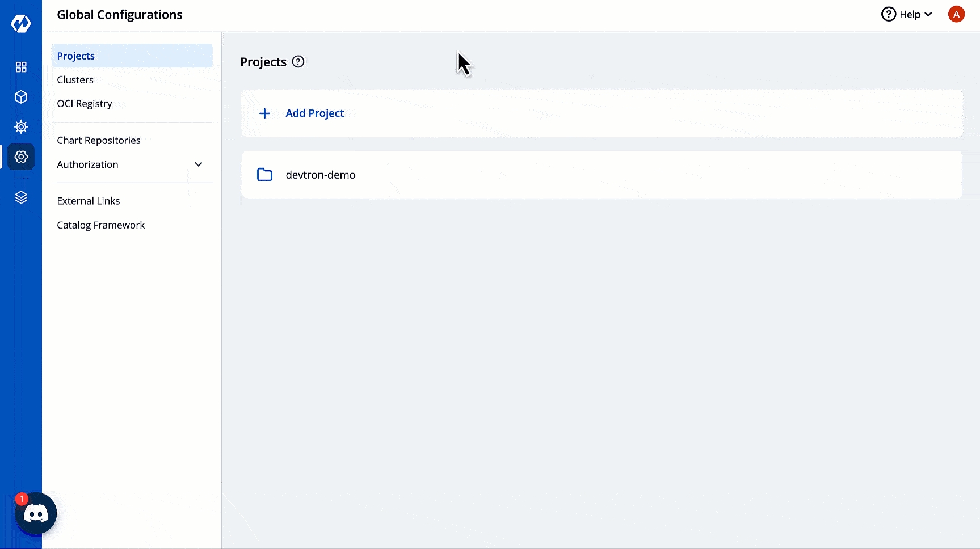
Task: Click the devtron-demo folder icon
Action: pyautogui.click(x=264, y=175)
